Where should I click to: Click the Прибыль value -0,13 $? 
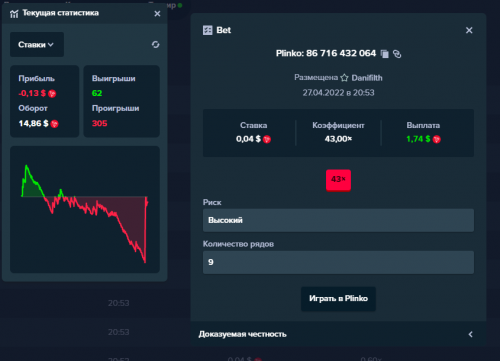(32, 93)
